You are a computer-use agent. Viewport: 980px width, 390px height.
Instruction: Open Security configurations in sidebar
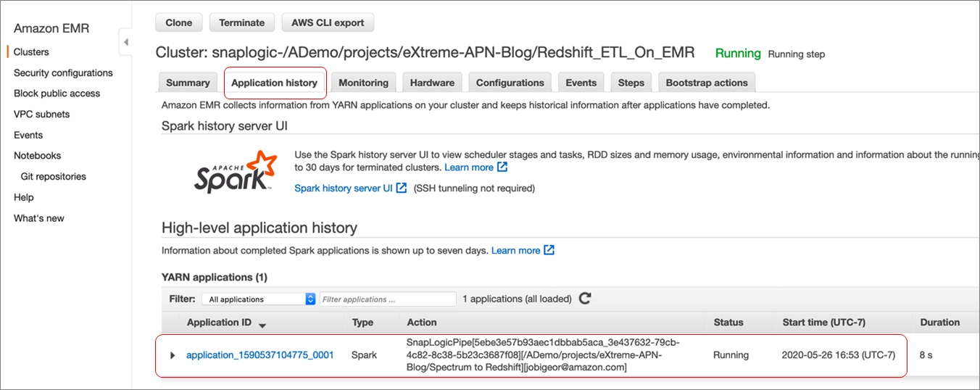(x=63, y=72)
